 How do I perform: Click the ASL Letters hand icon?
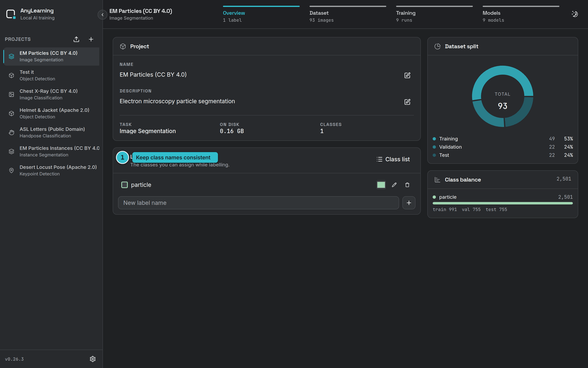point(11,132)
